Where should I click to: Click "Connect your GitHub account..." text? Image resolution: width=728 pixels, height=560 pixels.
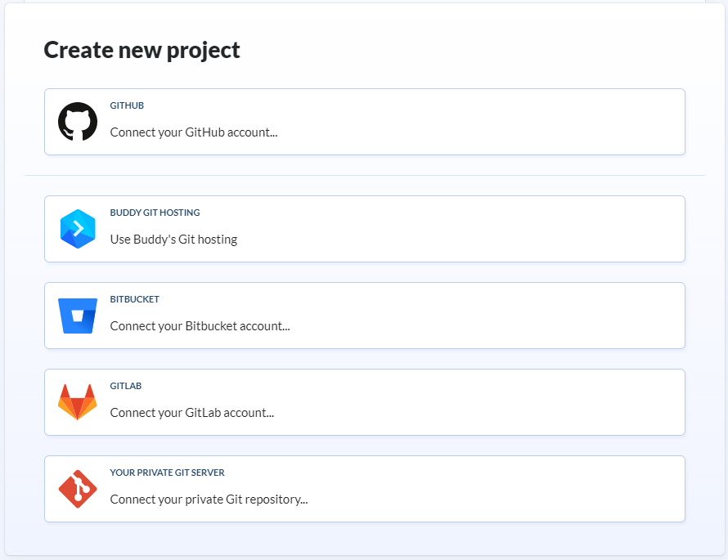(x=194, y=132)
